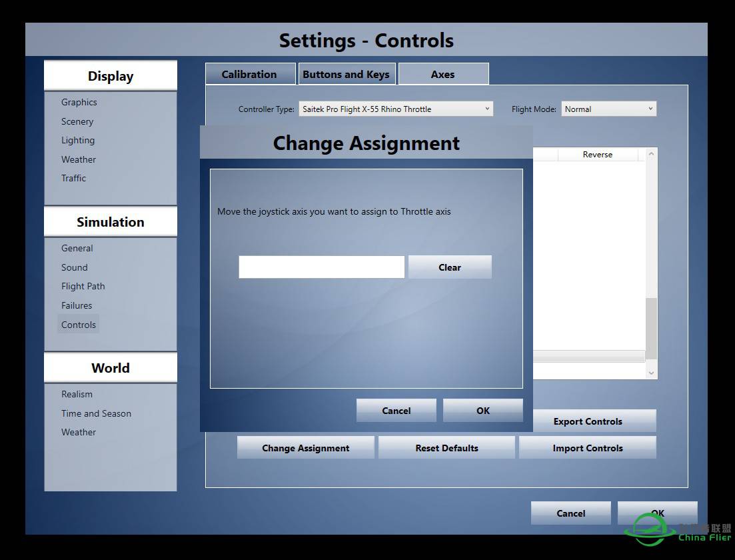Switch to the Calibration tab
This screenshot has height=560, width=735.
pyautogui.click(x=249, y=74)
